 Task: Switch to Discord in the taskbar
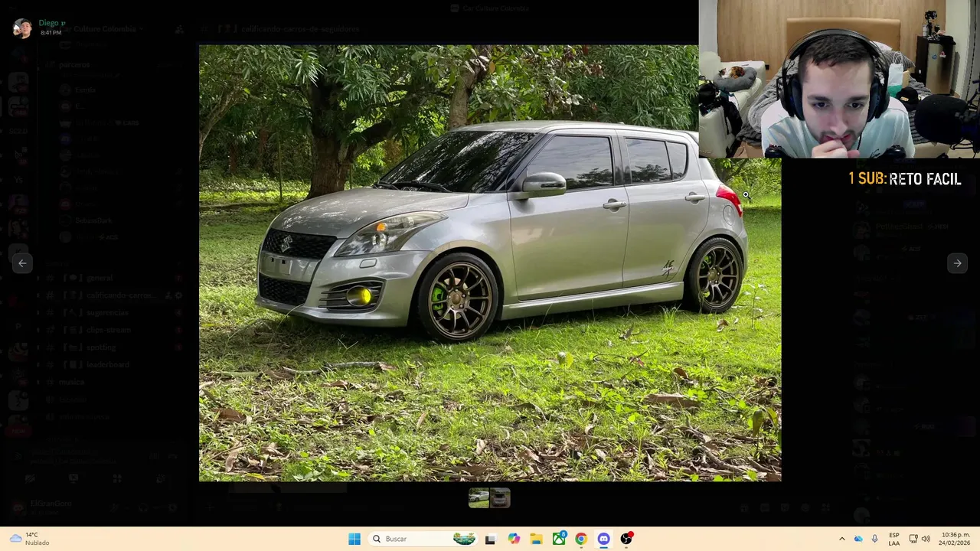(604, 539)
